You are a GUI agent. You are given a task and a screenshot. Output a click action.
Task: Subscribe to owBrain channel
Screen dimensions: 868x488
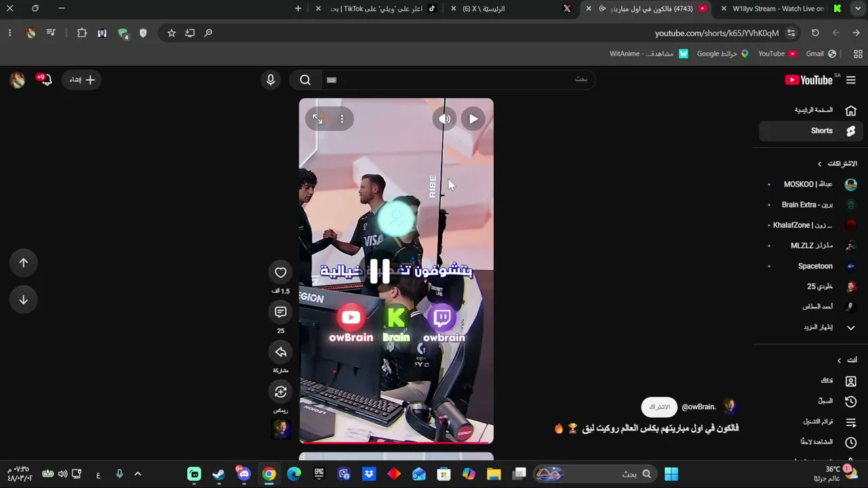tap(659, 407)
